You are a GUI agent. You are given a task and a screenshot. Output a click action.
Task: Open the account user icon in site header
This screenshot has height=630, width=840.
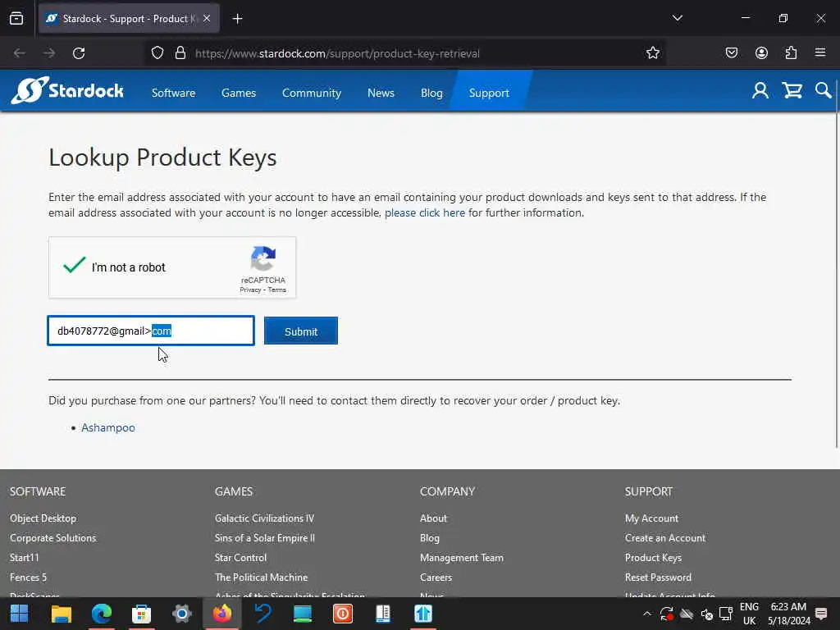[760, 90]
